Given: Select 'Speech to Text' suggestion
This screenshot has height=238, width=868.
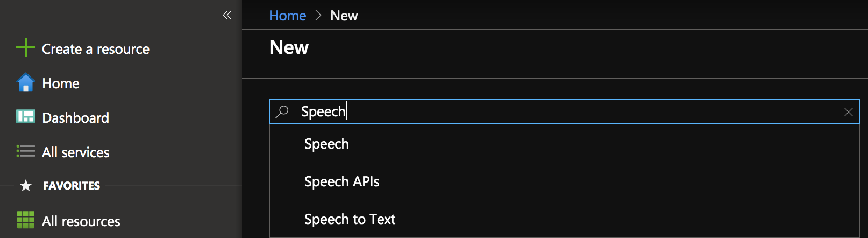Looking at the screenshot, I should pos(350,219).
